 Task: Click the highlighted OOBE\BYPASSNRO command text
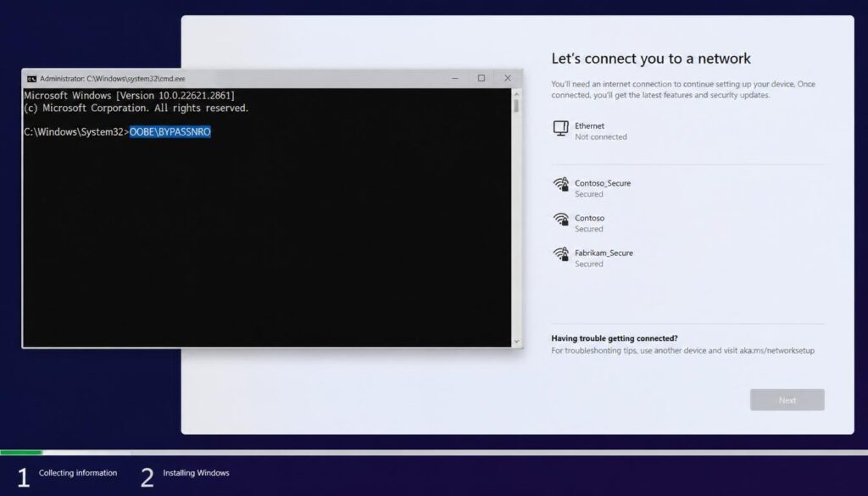pyautogui.click(x=170, y=131)
